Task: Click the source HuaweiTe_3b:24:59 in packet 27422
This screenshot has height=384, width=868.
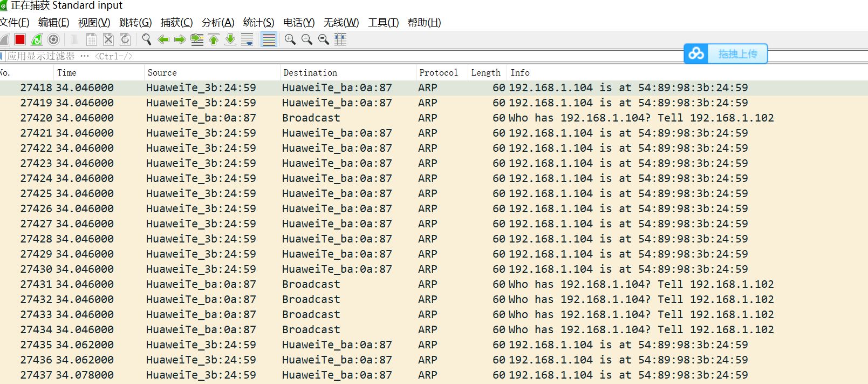Action: click(201, 148)
